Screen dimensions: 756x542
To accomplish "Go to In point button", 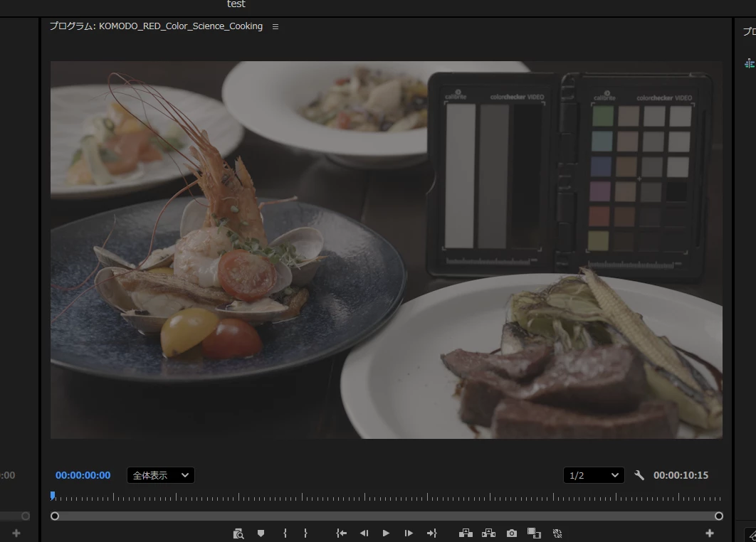I will coord(342,533).
